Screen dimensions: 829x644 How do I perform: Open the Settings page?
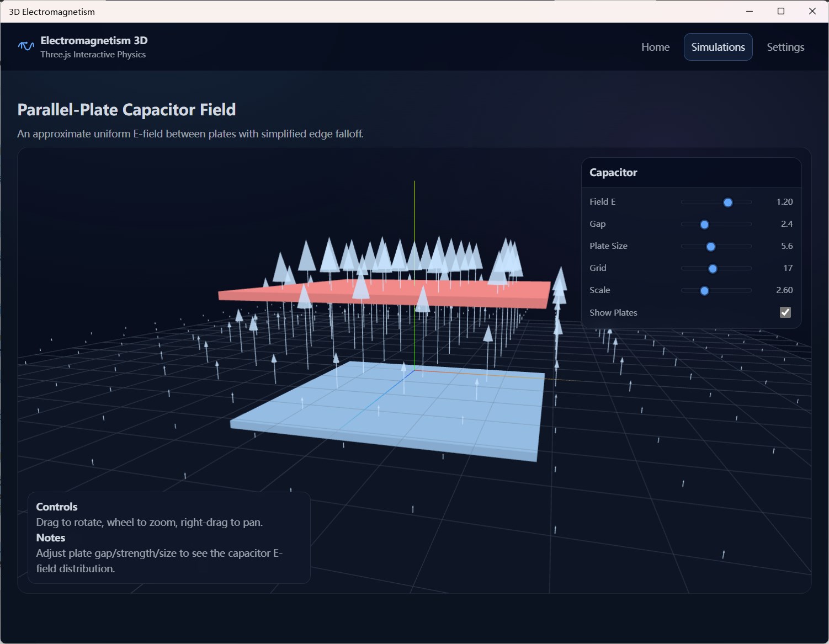(x=785, y=47)
